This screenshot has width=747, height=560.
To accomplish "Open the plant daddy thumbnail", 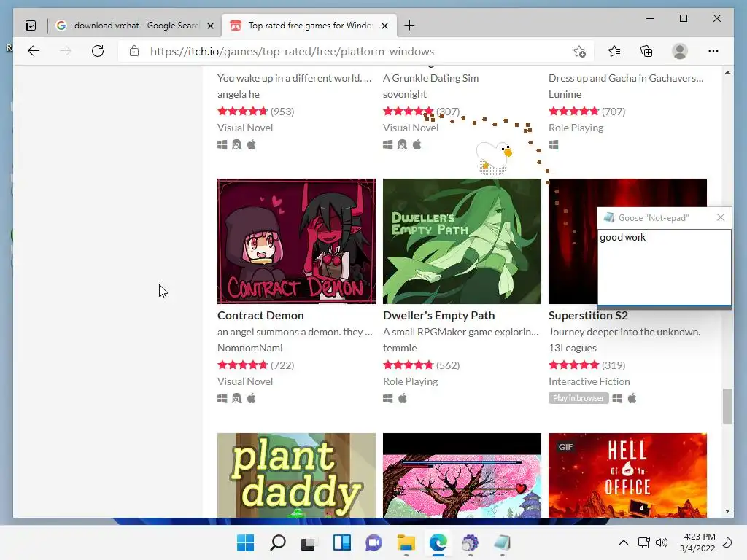I will pyautogui.click(x=296, y=475).
